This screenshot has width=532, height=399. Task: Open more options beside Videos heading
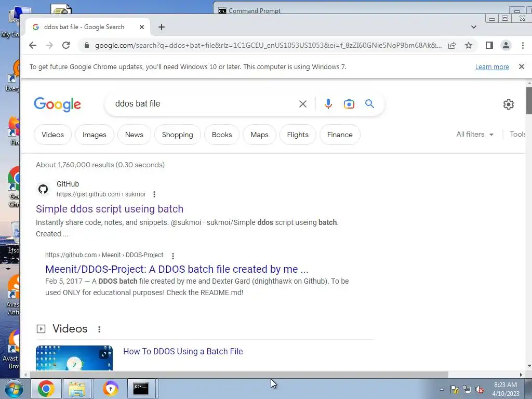(x=99, y=329)
